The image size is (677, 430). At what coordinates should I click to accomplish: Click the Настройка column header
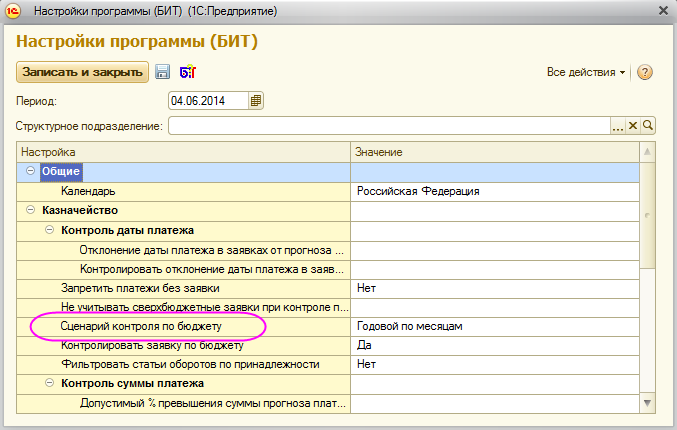pos(183,152)
